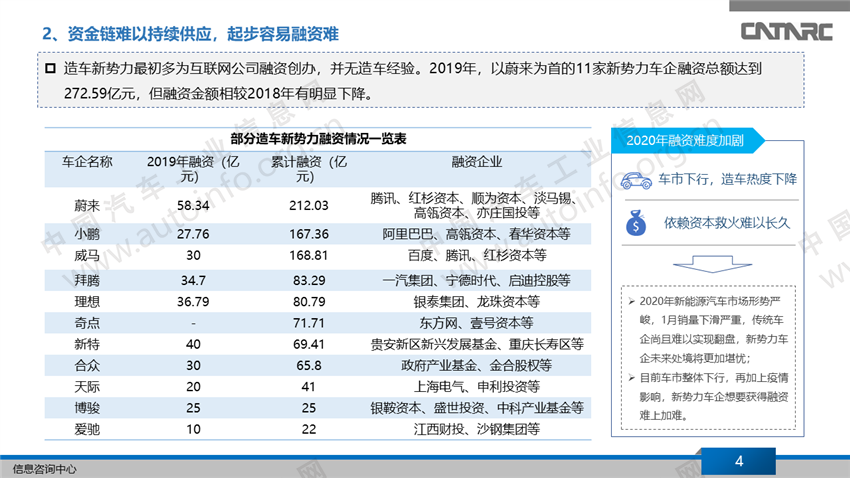Select company name 爱驰
850x478 pixels.
point(87,430)
